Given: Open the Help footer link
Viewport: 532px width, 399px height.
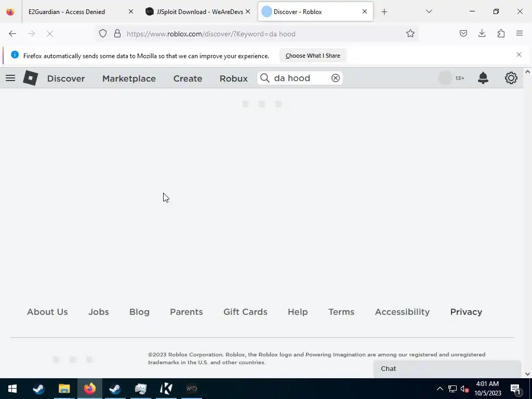Looking at the screenshot, I should 298,312.
